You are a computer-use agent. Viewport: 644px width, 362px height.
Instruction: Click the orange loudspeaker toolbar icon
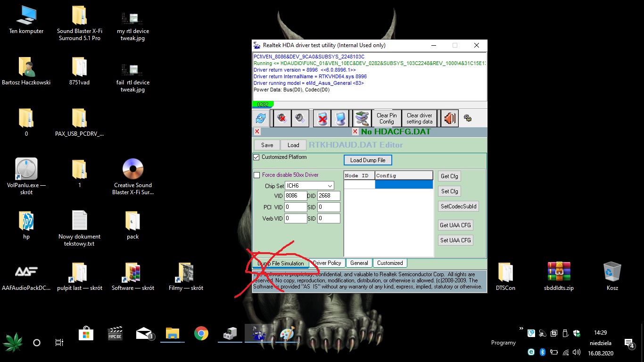coord(449,118)
